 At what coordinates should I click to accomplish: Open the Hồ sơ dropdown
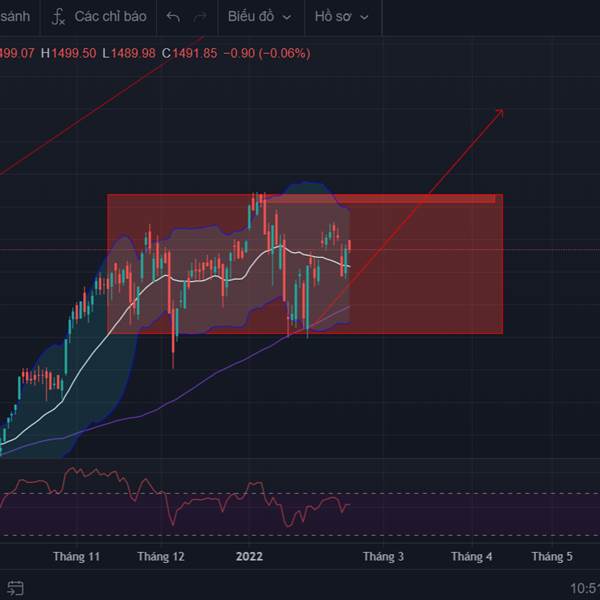pos(341,16)
